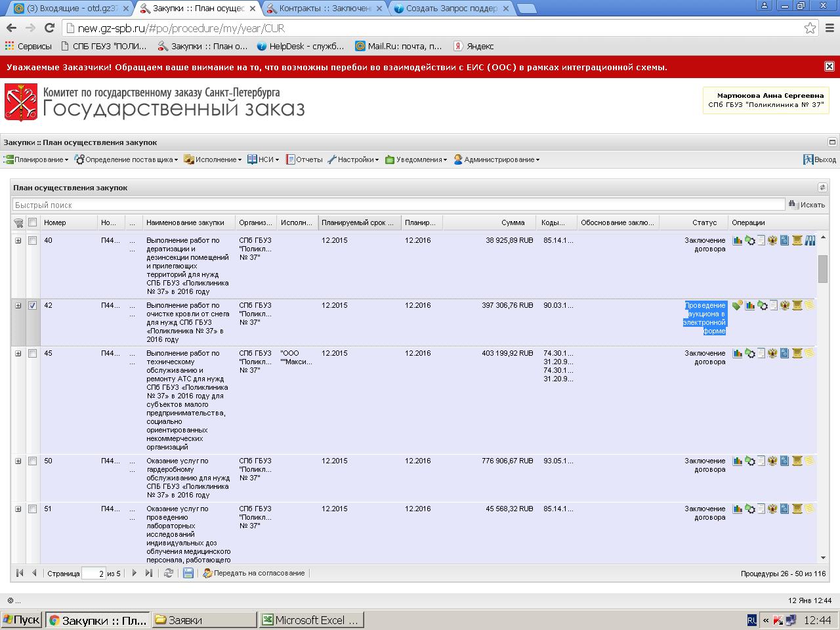Go to the previous page of procedures

click(x=34, y=573)
